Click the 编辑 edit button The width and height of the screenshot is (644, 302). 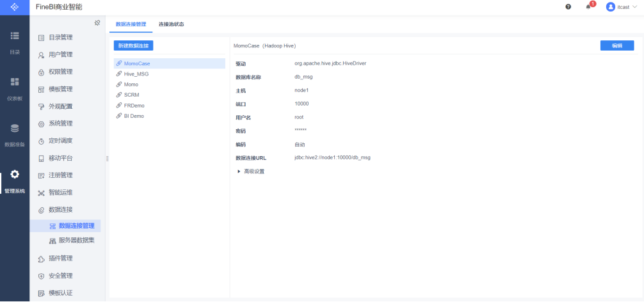[617, 45]
